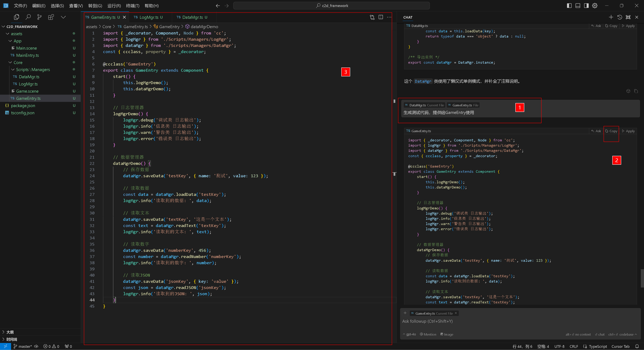Viewport: 644px width, 350px height.
Task: Open editor more actions ellipsis
Action: click(389, 17)
